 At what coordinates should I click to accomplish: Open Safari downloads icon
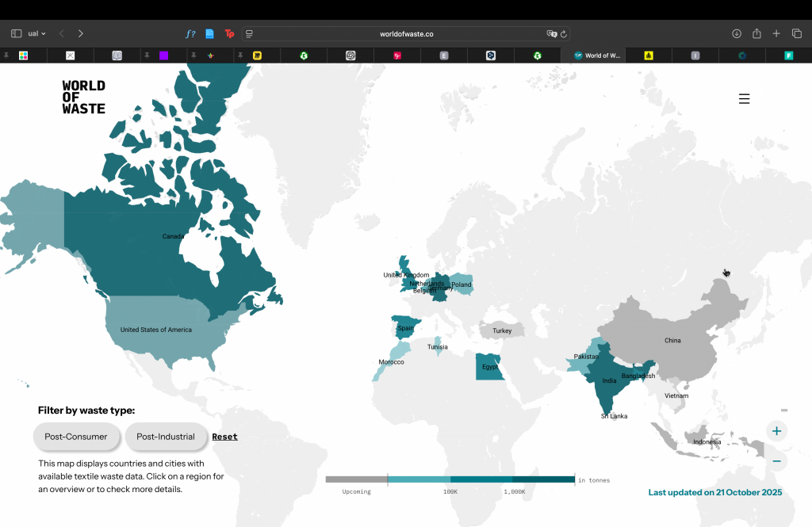[x=736, y=34]
